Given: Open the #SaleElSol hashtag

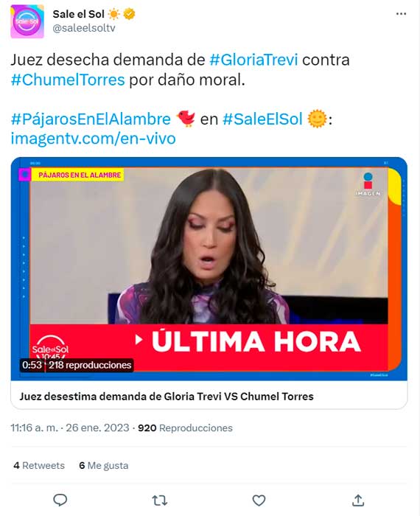Looking at the screenshot, I should [262, 119].
